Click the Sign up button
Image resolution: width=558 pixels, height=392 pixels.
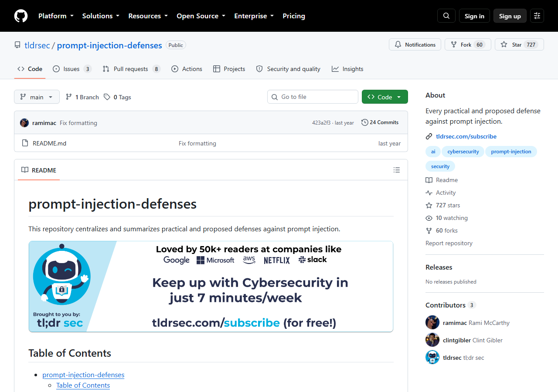[x=510, y=16]
